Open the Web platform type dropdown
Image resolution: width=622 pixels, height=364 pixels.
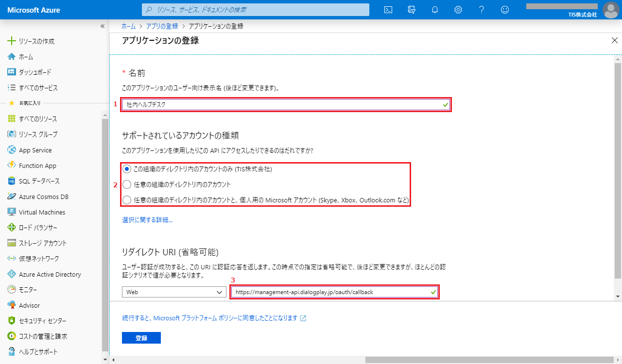point(174,292)
